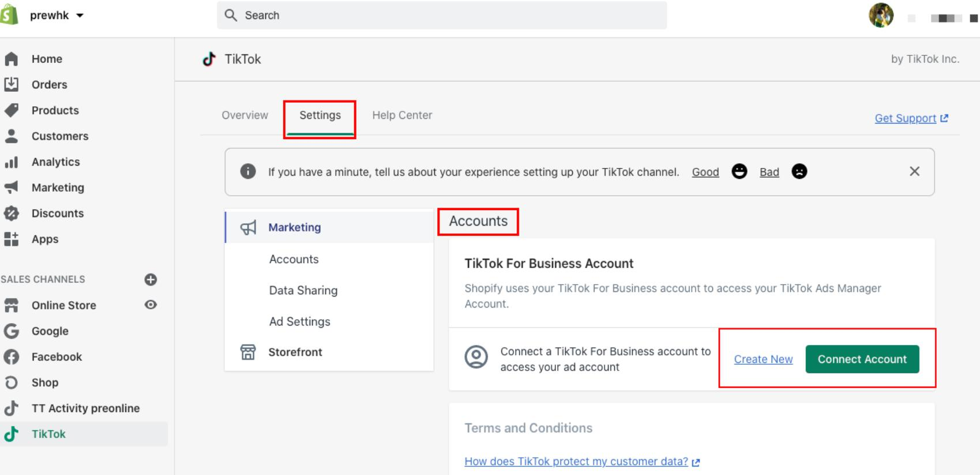Open Customers page

point(60,136)
